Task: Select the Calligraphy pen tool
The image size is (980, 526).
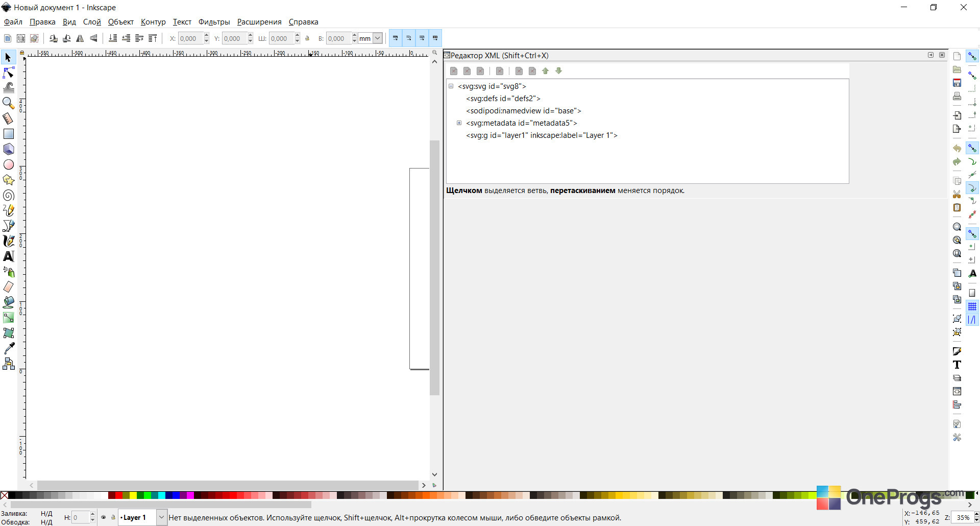Action: [x=9, y=241]
